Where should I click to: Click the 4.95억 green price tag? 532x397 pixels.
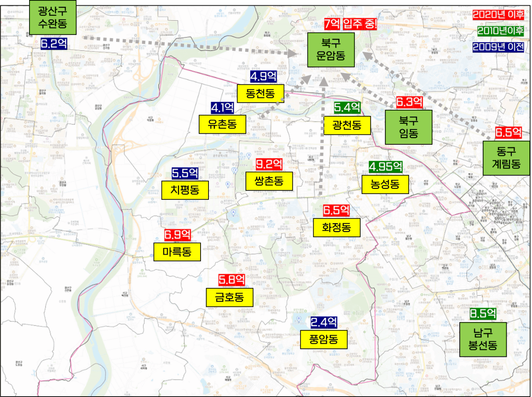(x=385, y=167)
